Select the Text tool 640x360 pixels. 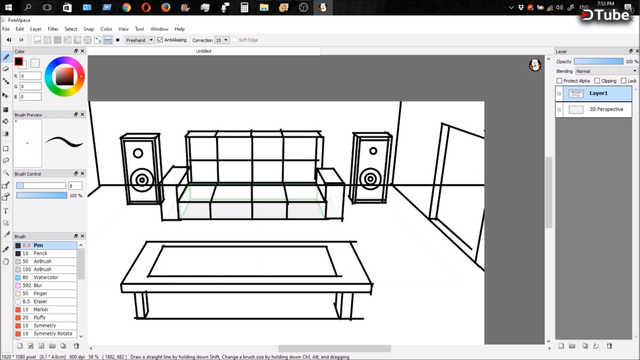pyautogui.click(x=6, y=211)
